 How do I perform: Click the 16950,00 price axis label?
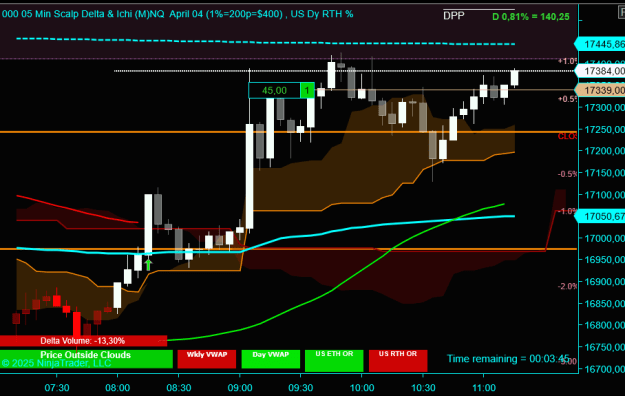(x=604, y=260)
